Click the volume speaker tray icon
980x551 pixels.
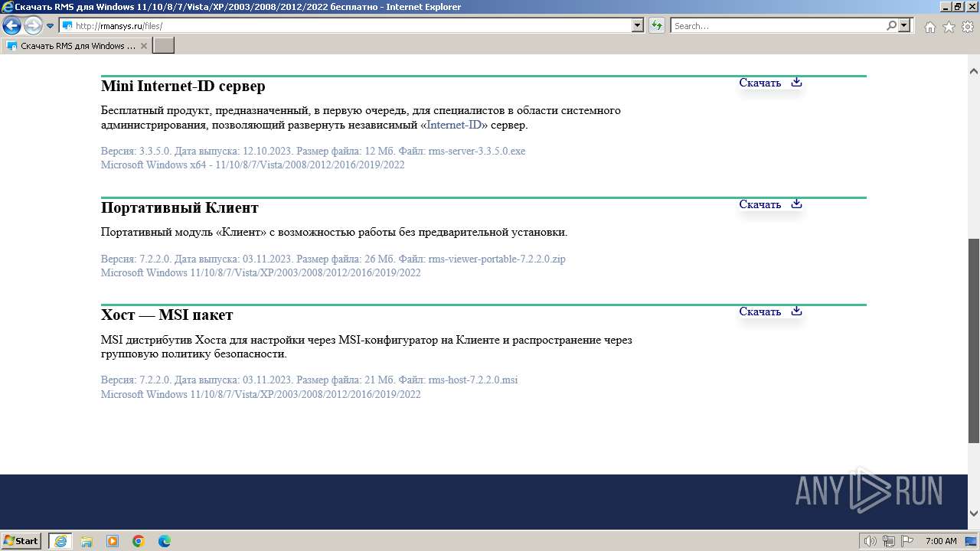[x=871, y=541]
